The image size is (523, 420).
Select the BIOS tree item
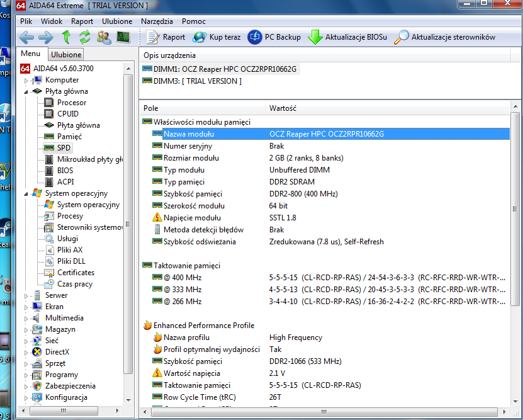pos(65,171)
